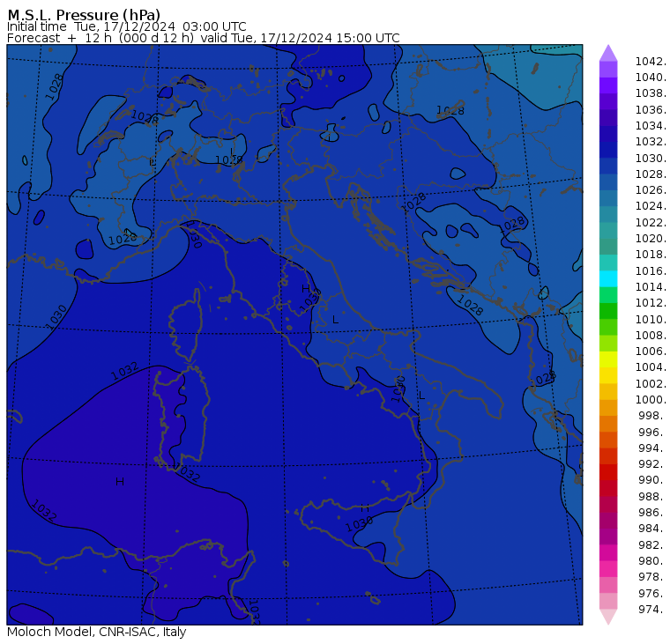The height and width of the screenshot is (644, 670).
Task: Click the legend label "1042."
Action: click(651, 62)
